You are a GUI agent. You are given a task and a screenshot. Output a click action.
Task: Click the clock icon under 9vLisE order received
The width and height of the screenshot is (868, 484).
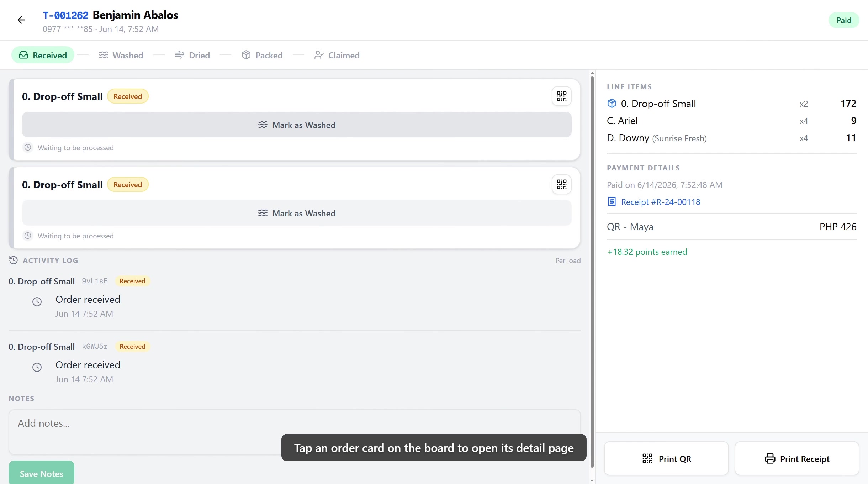pos(37,302)
